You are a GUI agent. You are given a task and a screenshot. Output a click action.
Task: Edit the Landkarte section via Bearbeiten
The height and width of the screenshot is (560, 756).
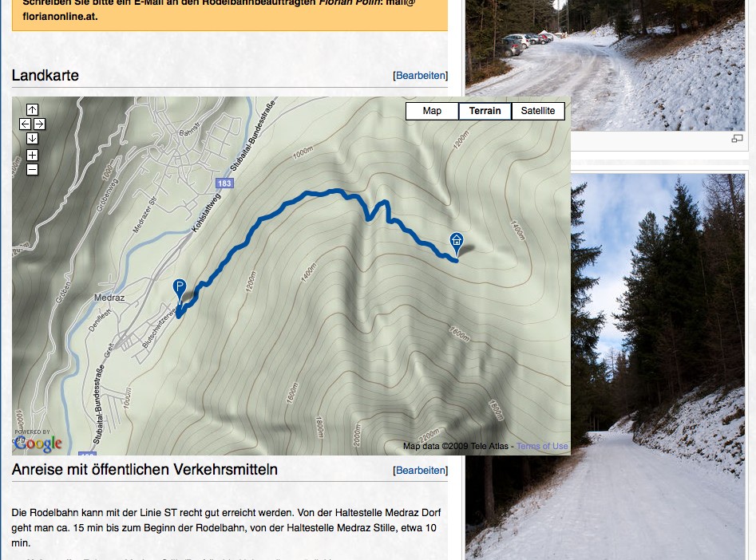pyautogui.click(x=421, y=76)
